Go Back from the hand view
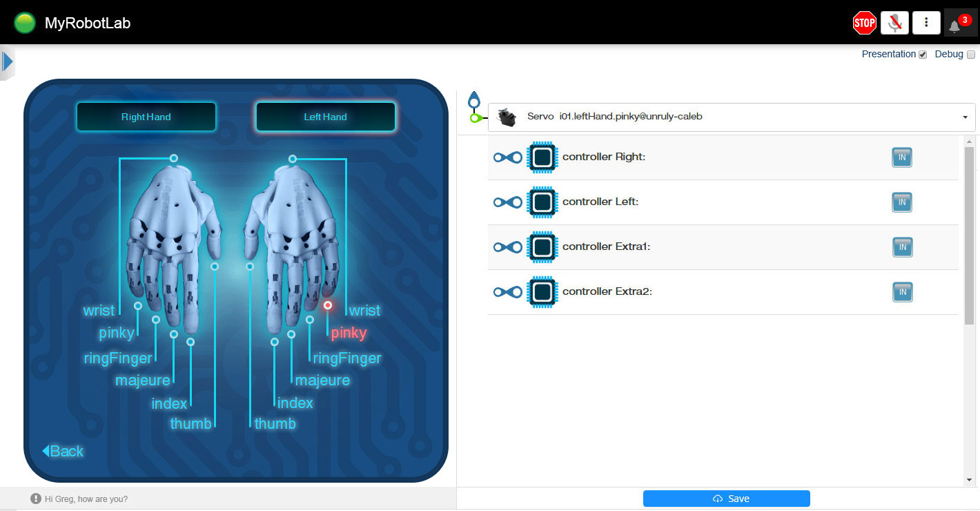This screenshot has width=980, height=511. [x=63, y=452]
